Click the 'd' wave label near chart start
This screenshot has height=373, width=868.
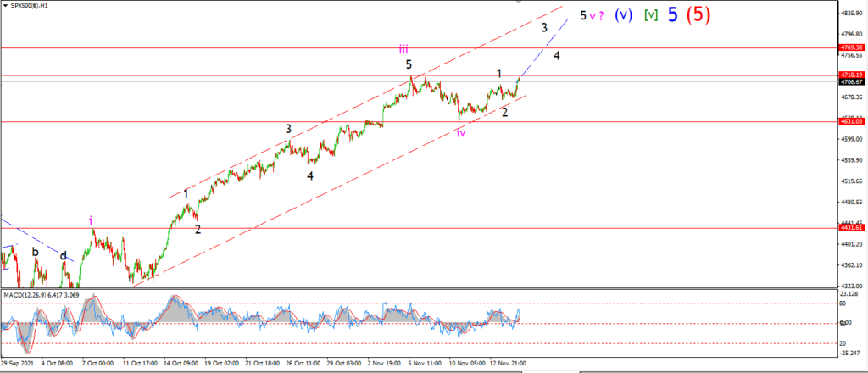[64, 256]
